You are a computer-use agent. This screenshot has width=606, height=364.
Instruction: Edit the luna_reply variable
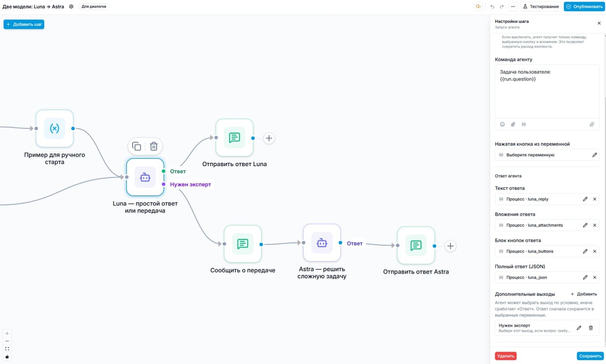tap(585, 199)
